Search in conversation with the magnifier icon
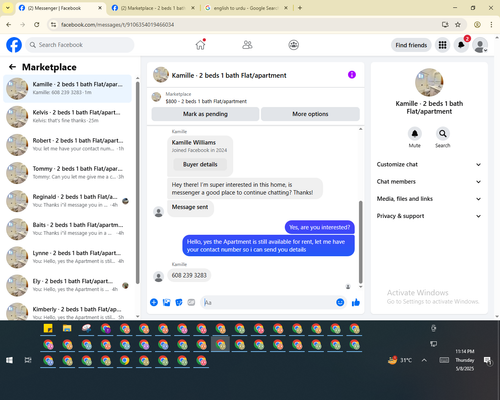Screen dimensions: 500x400 [442, 134]
